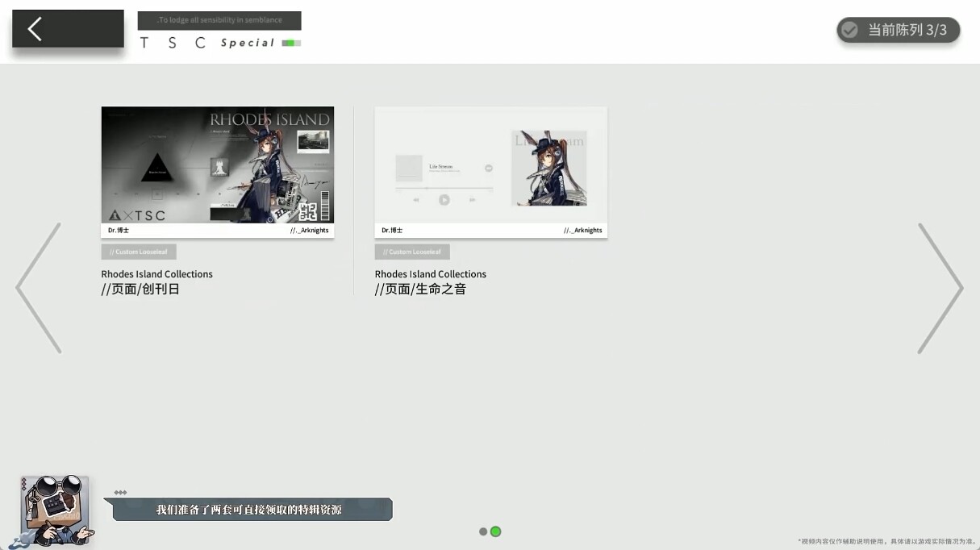Click Dr.博士 label under 创刊日 card
The image size is (980, 550).
click(x=119, y=231)
